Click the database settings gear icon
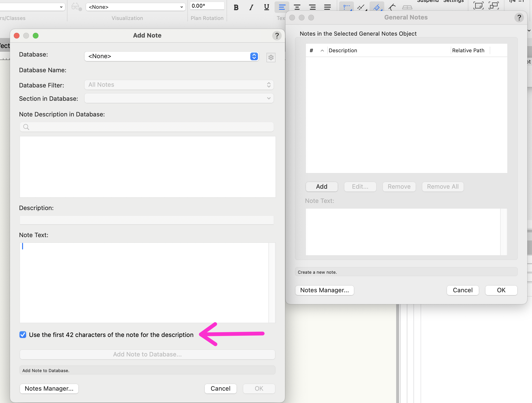Viewport: 532px width, 403px height. click(x=271, y=58)
